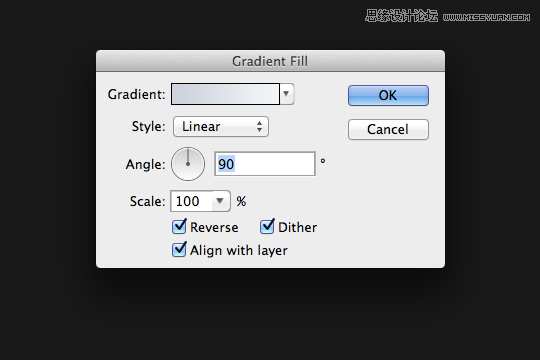Click the "Scale:" label text
540x360 pixels.
(x=148, y=201)
